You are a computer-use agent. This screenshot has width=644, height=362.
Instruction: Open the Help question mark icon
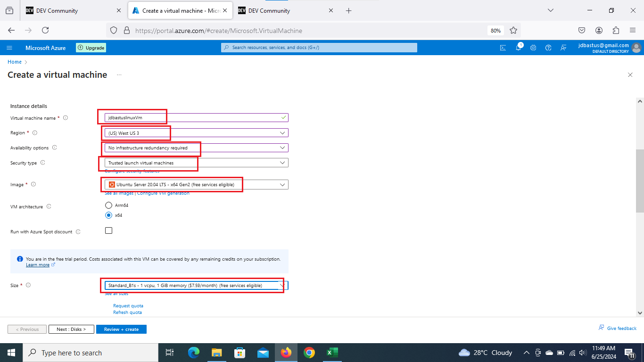(548, 48)
